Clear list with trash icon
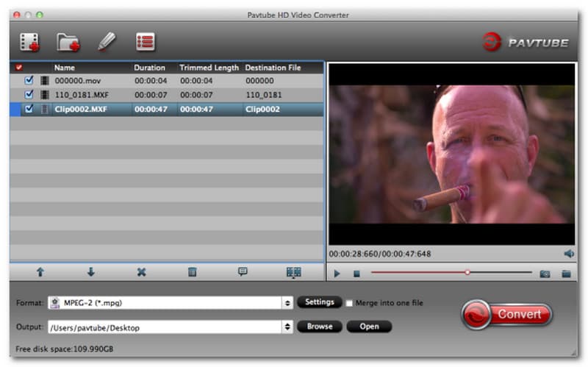Viewport: 588px width, 367px height. pyautogui.click(x=192, y=272)
